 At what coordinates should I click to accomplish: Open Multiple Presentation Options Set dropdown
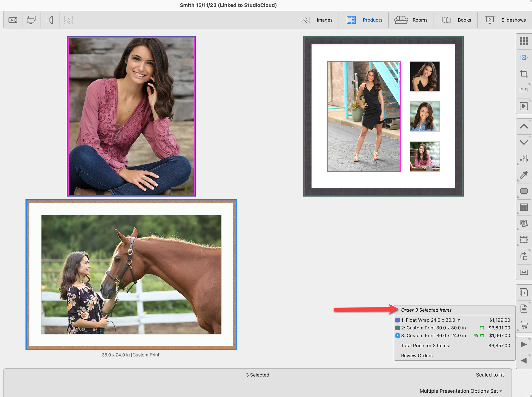click(460, 391)
